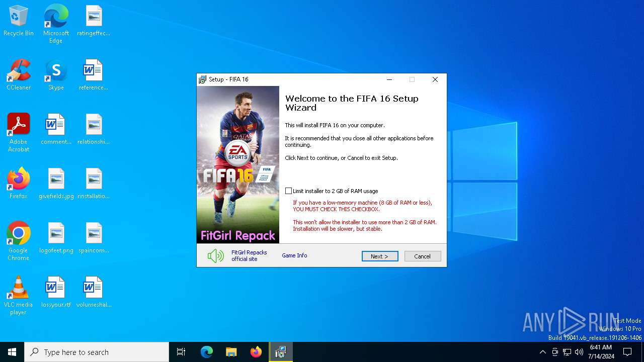Viewport: 644px width, 362px height.
Task: Minimize the FIFA 16 setup window
Action: 389,79
